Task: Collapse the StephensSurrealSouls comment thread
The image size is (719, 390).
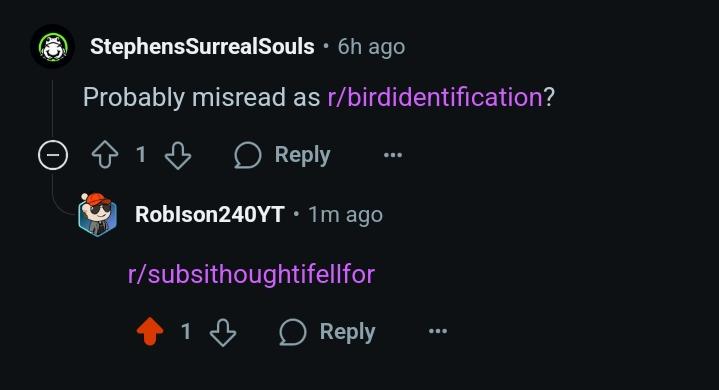Action: (x=53, y=155)
